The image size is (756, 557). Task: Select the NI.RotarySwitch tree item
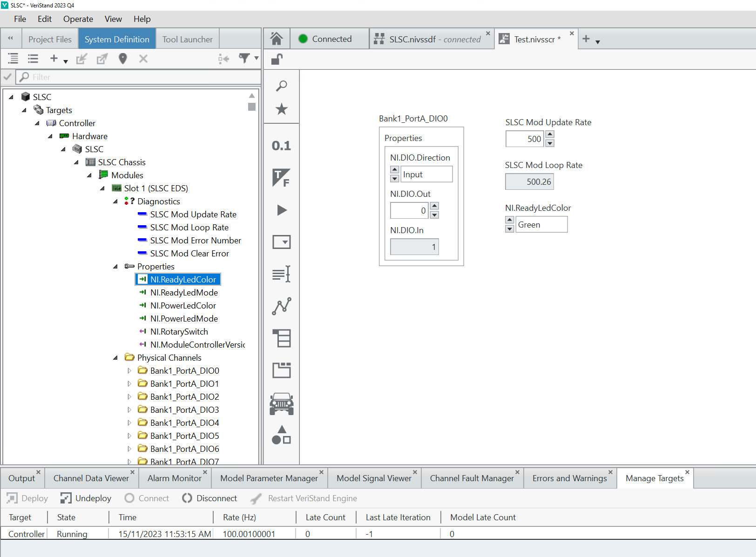(x=179, y=332)
